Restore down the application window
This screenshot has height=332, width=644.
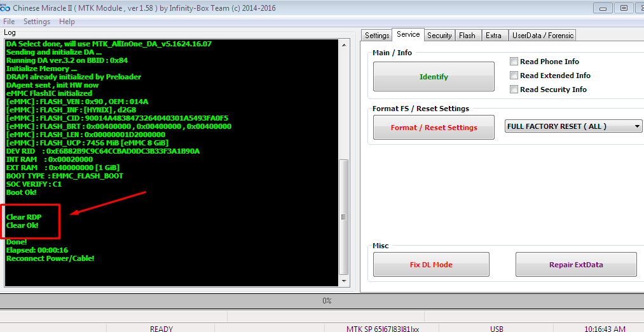click(624, 8)
